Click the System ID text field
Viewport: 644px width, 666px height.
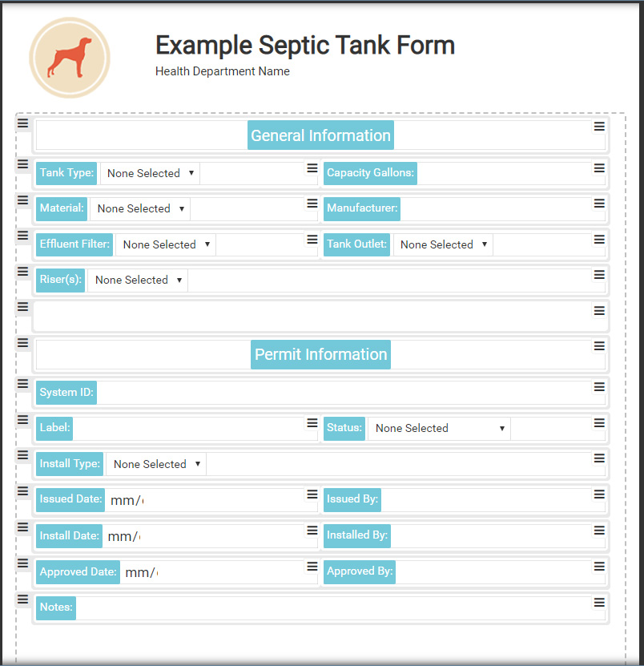coord(351,393)
